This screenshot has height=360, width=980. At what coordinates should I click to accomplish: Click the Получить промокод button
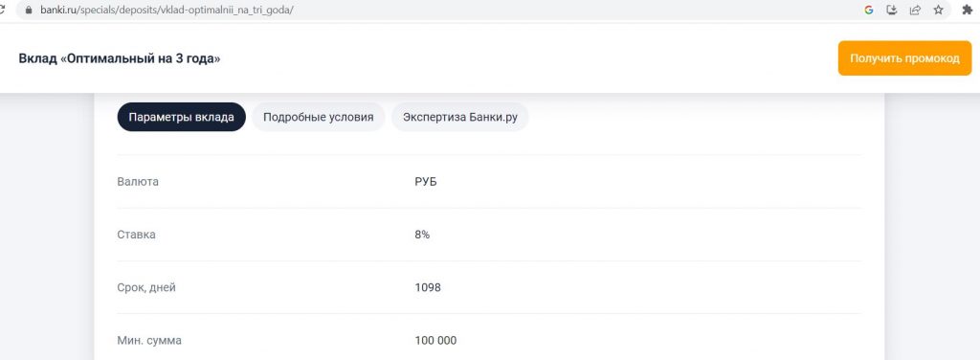pos(904,58)
